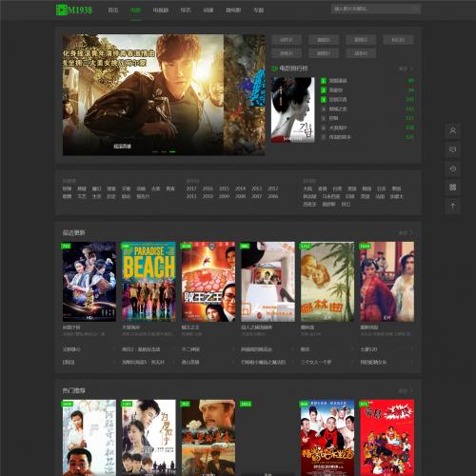476x476 pixels.
Task: Expand 更多 in the 最近更新 section
Action: click(406, 232)
